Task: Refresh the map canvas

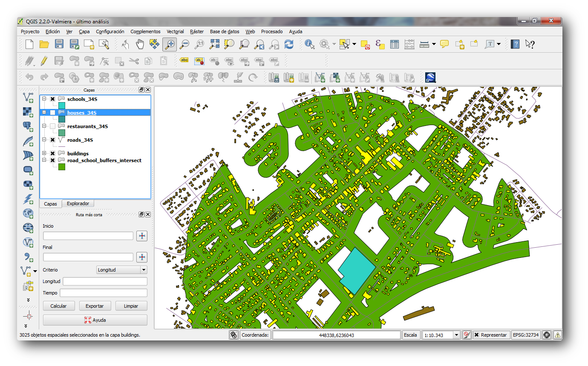Action: pos(289,44)
